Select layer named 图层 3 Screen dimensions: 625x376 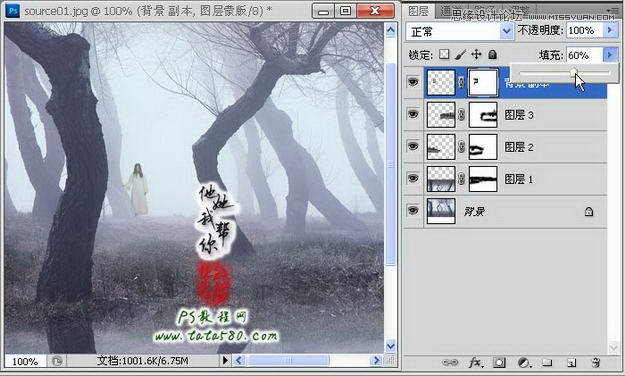tap(519, 115)
